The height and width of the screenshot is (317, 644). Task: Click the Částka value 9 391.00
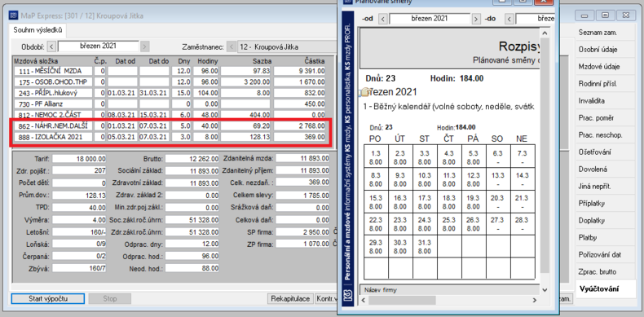[299, 71]
